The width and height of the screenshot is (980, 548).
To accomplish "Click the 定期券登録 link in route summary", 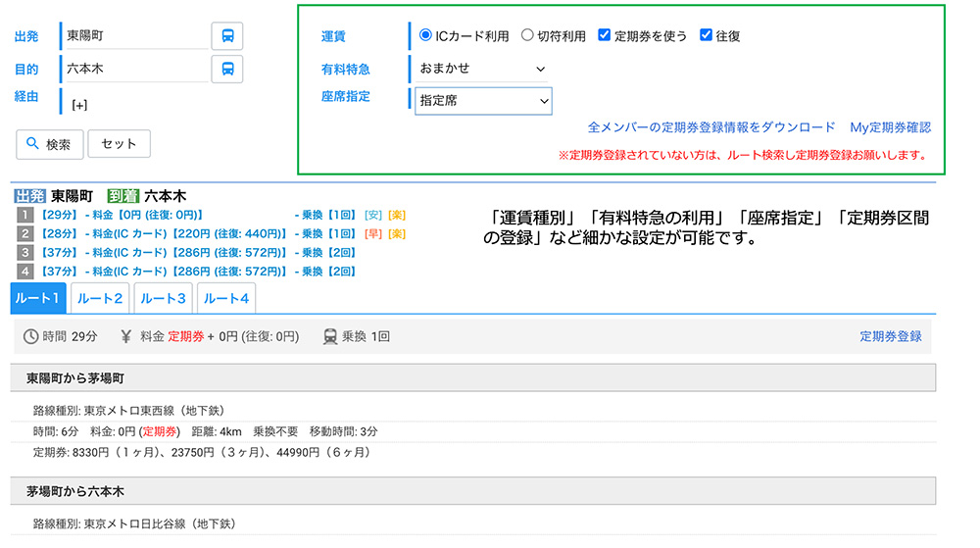I will pyautogui.click(x=890, y=336).
